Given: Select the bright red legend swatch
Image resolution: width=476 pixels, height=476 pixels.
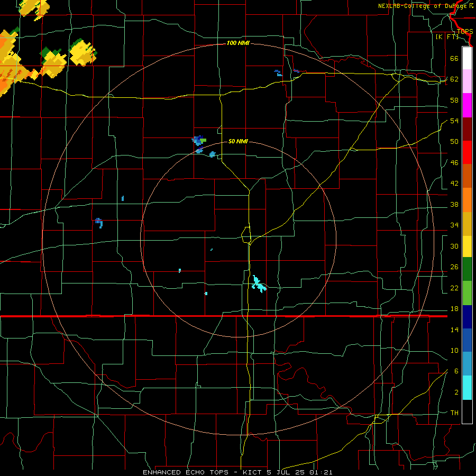Looking at the screenshot, I should (467, 152).
